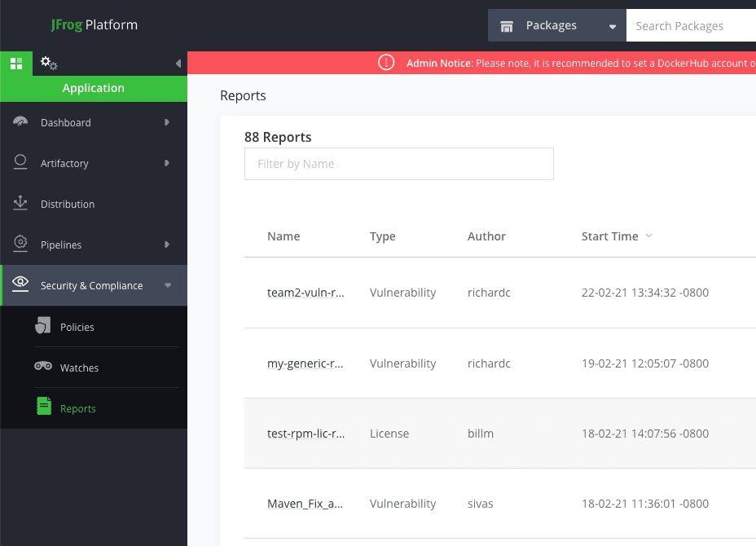Open Administration via the gear icon

[47, 63]
